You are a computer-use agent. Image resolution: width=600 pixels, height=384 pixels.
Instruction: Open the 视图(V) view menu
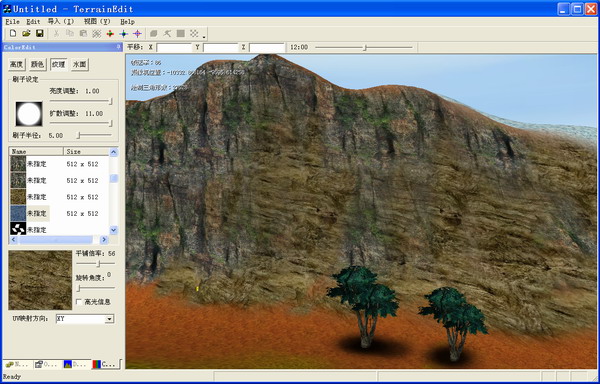coord(97,22)
